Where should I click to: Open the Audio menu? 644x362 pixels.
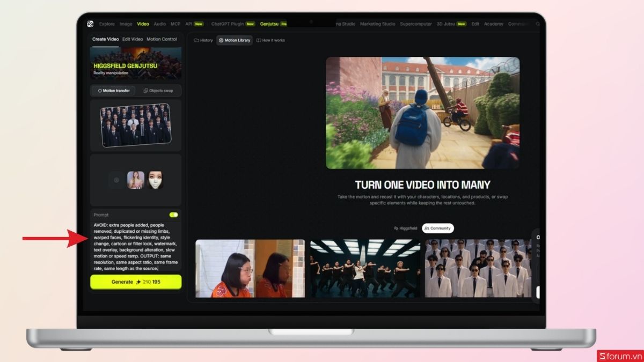(159, 24)
